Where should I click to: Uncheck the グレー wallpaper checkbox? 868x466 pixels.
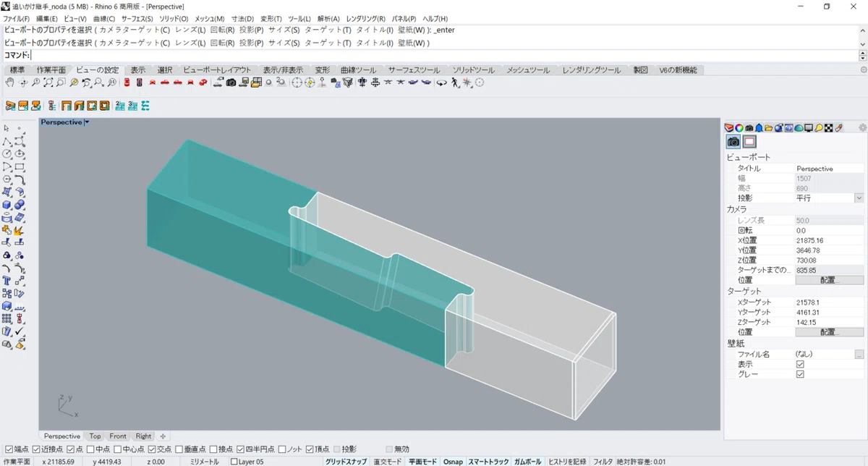pyautogui.click(x=800, y=374)
